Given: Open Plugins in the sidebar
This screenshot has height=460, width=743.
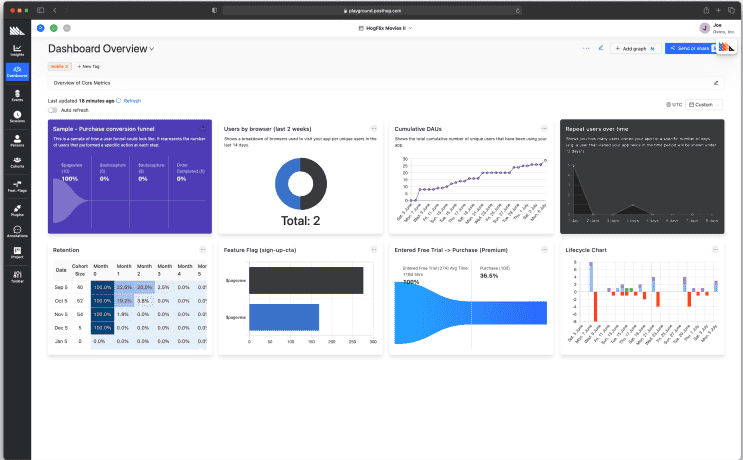Looking at the screenshot, I should (x=17, y=210).
